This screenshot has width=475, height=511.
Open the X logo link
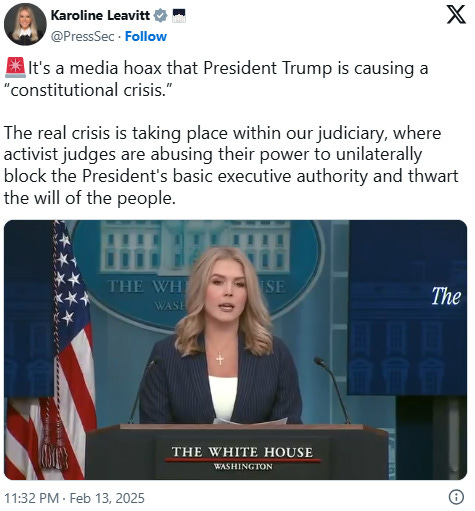[x=456, y=15]
